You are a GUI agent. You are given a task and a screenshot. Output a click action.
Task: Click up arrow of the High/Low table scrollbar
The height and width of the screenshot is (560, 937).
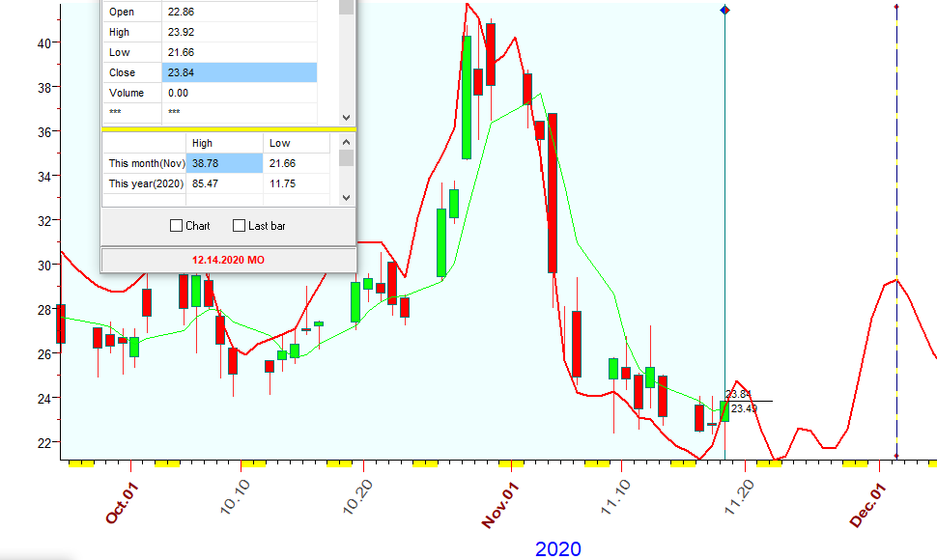[346, 141]
